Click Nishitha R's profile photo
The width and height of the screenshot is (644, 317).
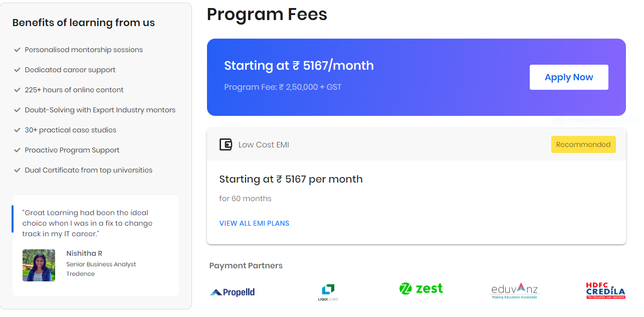(x=39, y=265)
